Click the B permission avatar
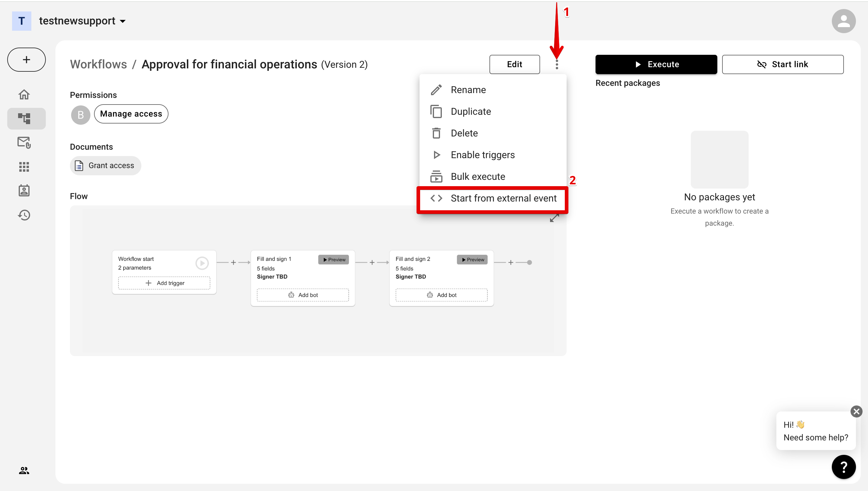Image resolution: width=868 pixels, height=491 pixels. click(81, 115)
